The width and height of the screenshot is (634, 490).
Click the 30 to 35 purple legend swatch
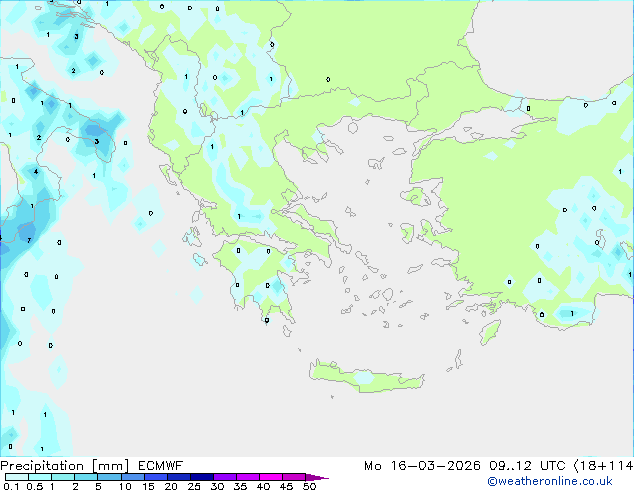pyautogui.click(x=224, y=477)
